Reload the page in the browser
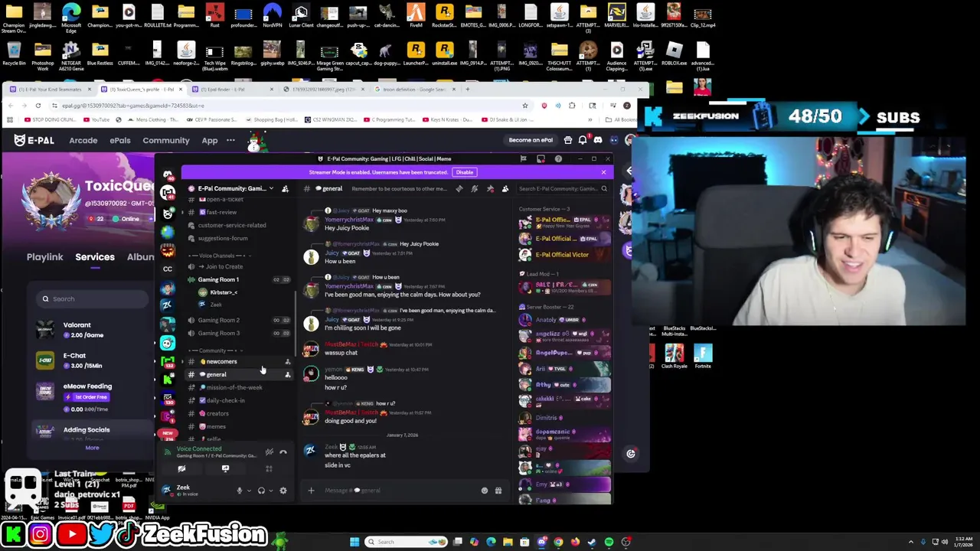Screen dimensions: 980x551 [x=38, y=106]
